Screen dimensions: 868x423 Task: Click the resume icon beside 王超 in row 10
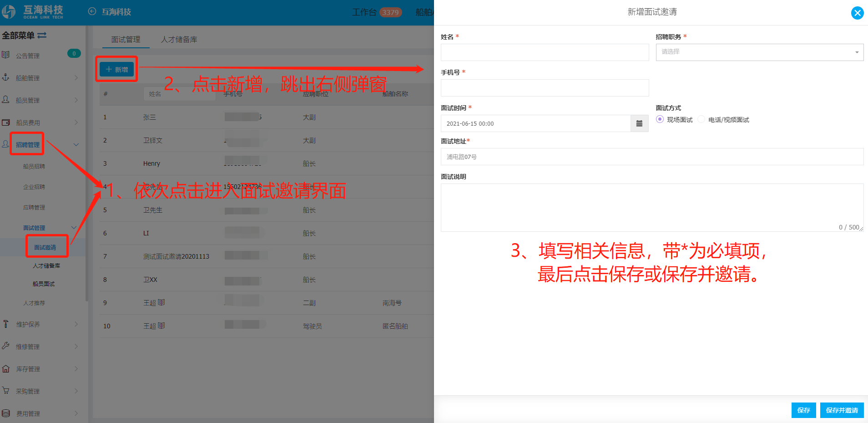(161, 326)
